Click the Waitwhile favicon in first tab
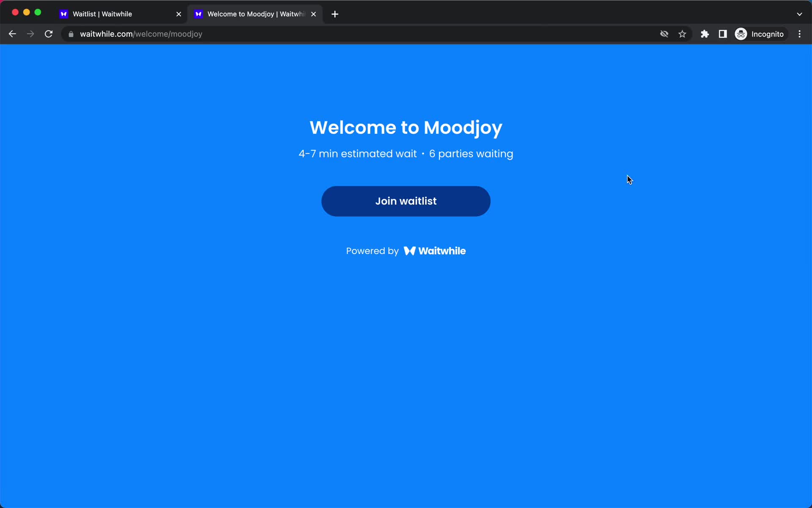812x508 pixels. [x=64, y=14]
